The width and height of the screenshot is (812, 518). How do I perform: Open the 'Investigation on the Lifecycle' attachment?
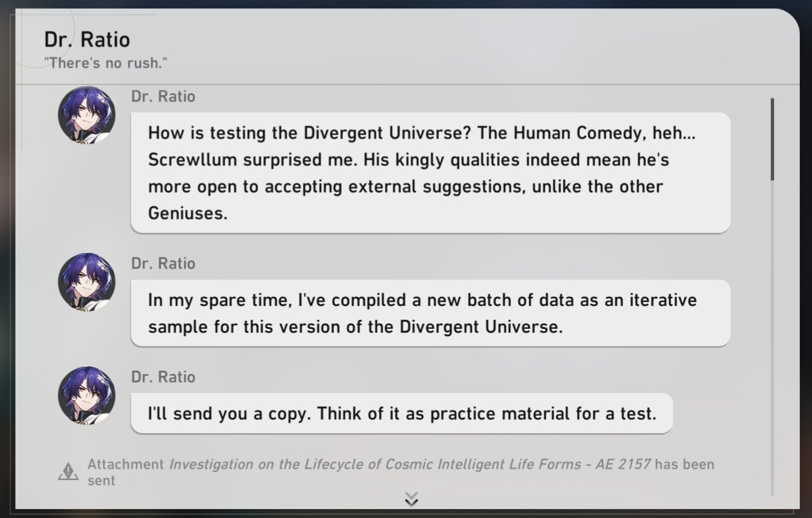point(410,464)
